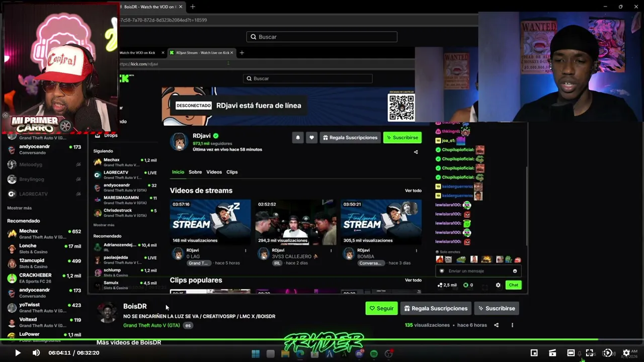Expand Mostrar más under Siguiendo in inner page
Viewport: 644px width, 362px height.
(104, 225)
